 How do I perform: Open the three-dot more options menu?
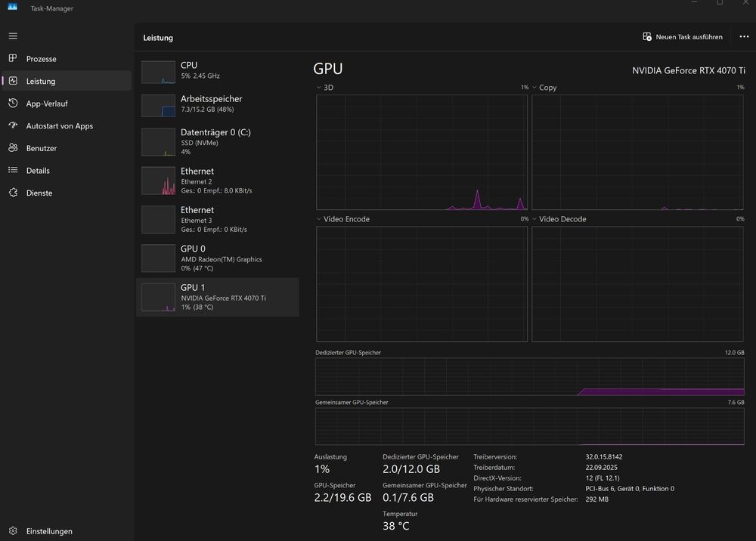click(x=744, y=36)
